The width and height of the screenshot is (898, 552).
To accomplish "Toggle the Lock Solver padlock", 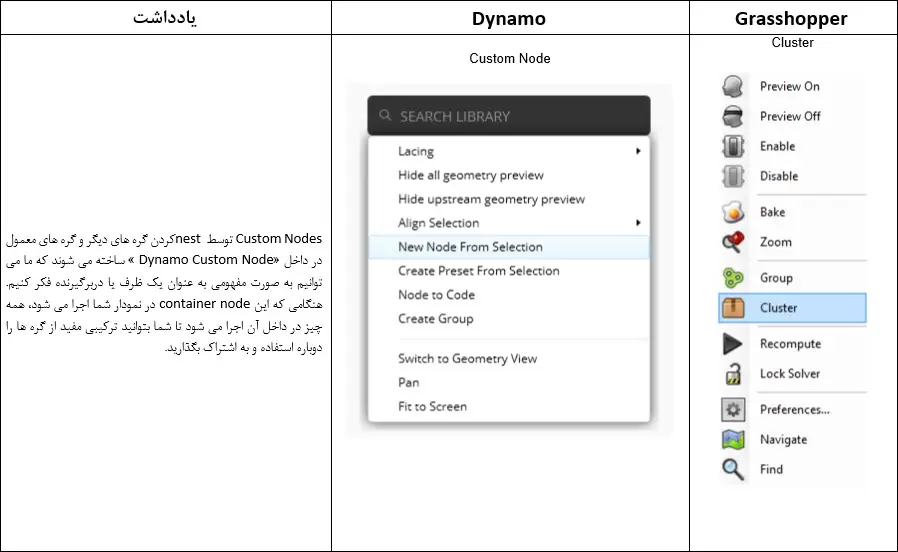I will coord(733,374).
